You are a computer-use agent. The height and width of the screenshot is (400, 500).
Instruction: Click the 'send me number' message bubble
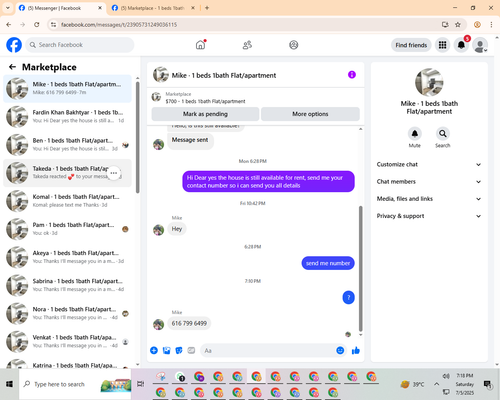[328, 263]
